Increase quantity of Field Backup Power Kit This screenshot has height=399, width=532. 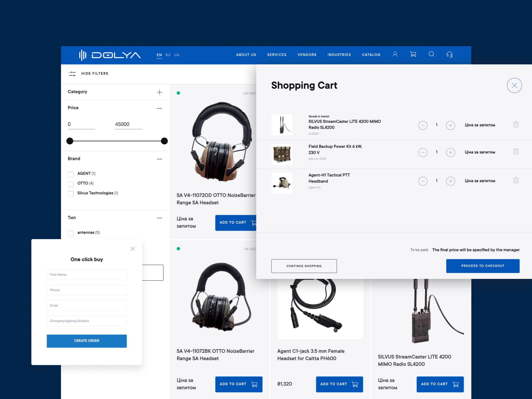[451, 152]
